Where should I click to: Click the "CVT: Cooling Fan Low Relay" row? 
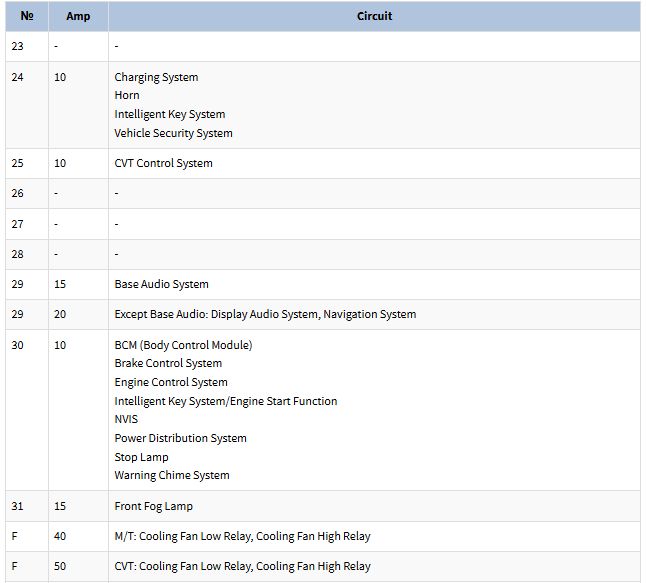click(242, 566)
